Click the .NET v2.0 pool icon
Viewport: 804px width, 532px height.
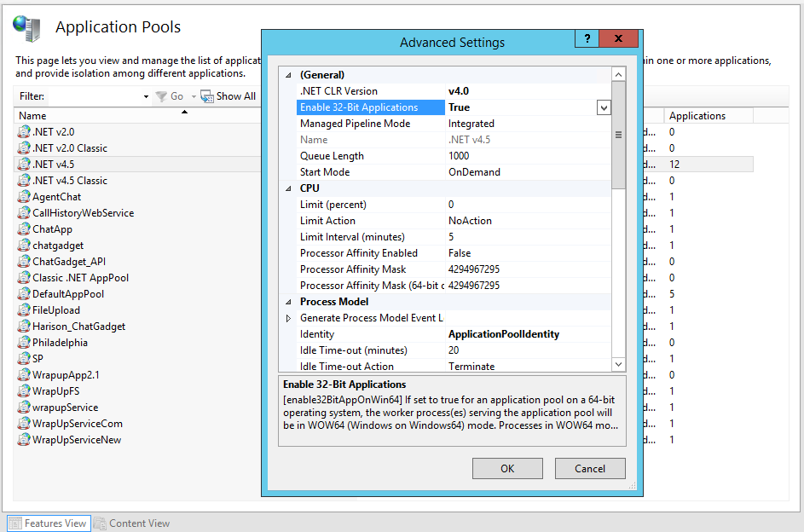pyautogui.click(x=24, y=132)
